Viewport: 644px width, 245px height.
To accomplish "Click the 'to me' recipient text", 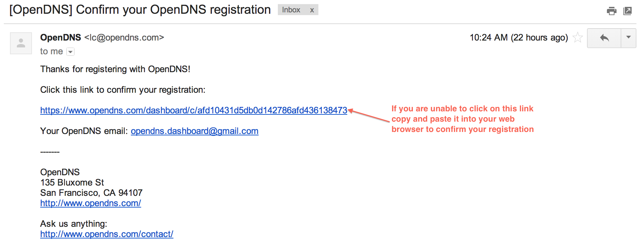I will 52,52.
